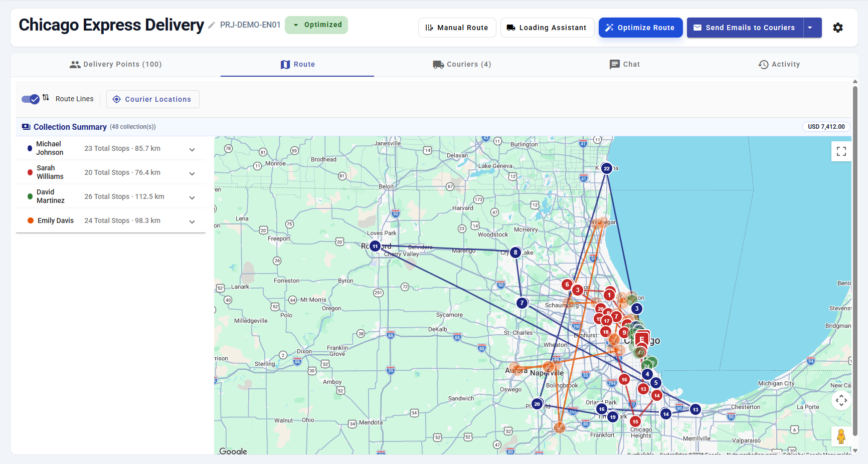Click the Optimize Route button
The height and width of the screenshot is (464, 868).
(640, 28)
